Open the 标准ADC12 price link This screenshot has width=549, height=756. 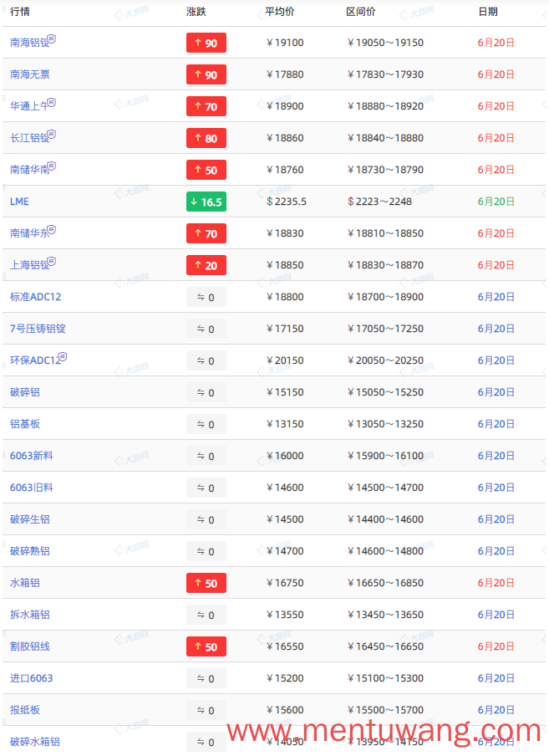coord(36,297)
